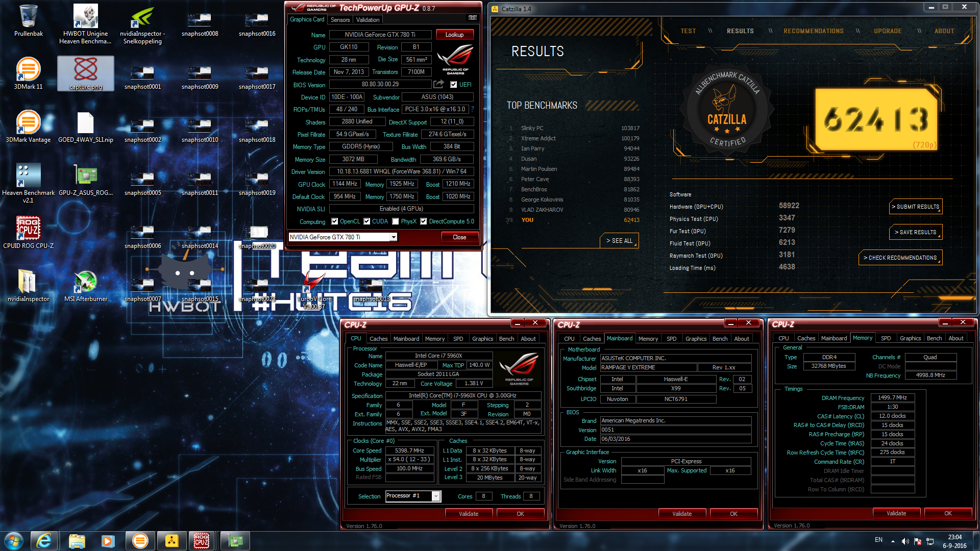Switch to the Sensors tab in GPU-Z
The image size is (980, 551).
click(340, 20)
